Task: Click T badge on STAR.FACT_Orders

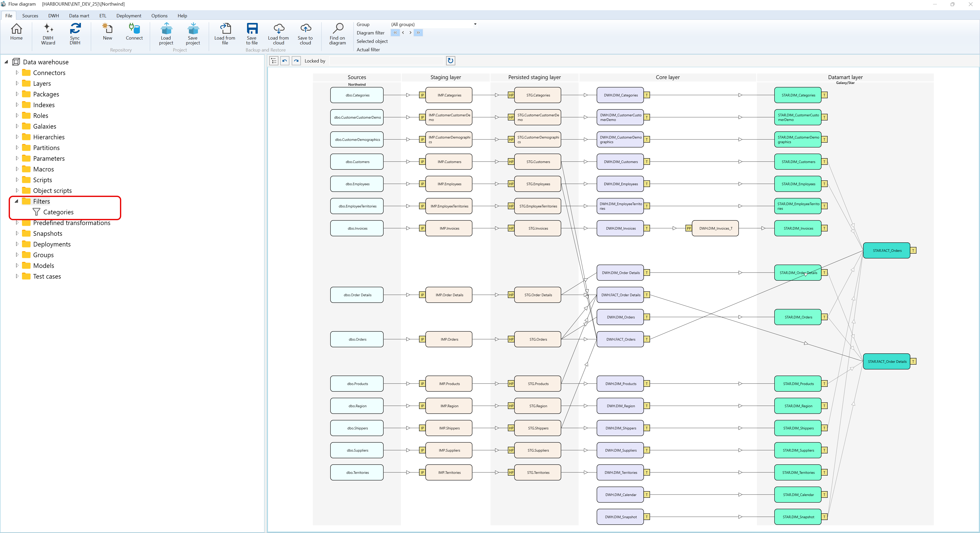Action: click(913, 250)
